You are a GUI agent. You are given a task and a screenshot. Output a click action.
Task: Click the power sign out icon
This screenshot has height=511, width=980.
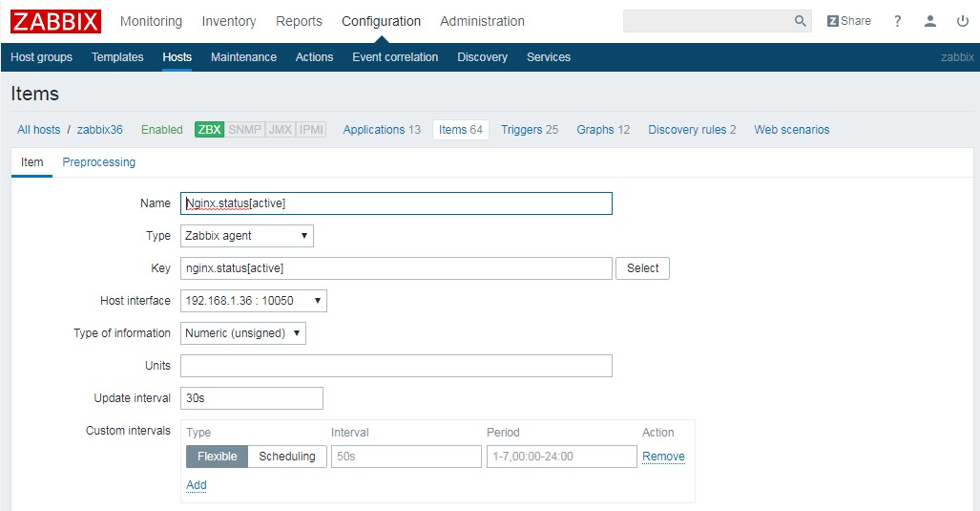(x=962, y=21)
